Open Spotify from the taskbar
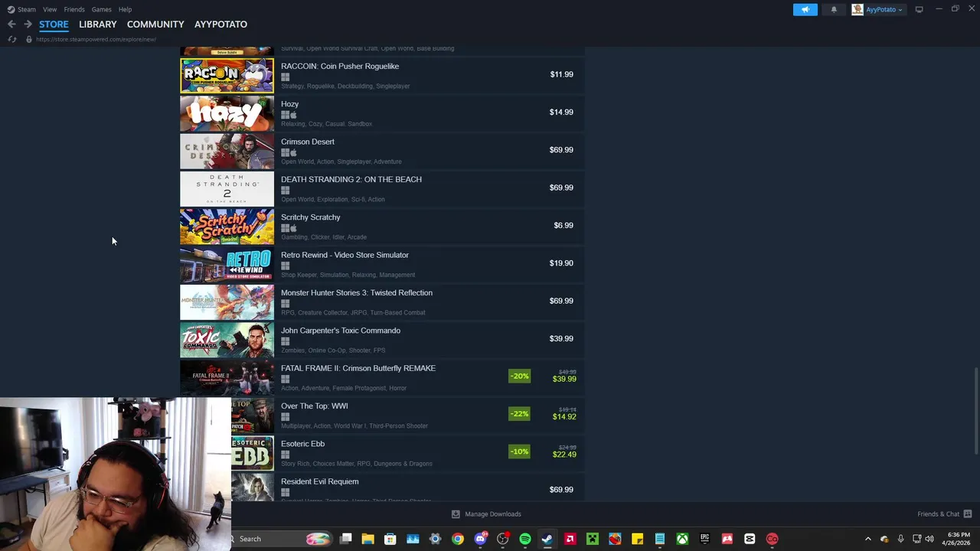The height and width of the screenshot is (551, 980). 525,539
